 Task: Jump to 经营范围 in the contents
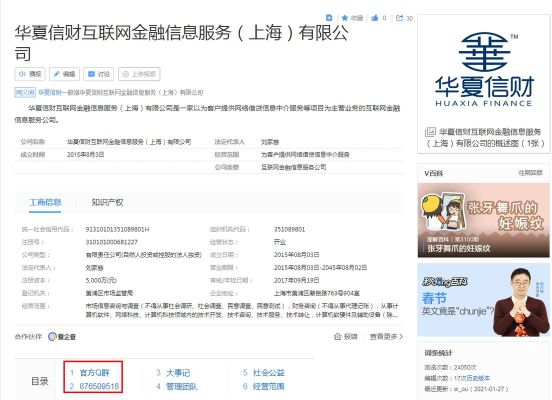tap(269, 386)
